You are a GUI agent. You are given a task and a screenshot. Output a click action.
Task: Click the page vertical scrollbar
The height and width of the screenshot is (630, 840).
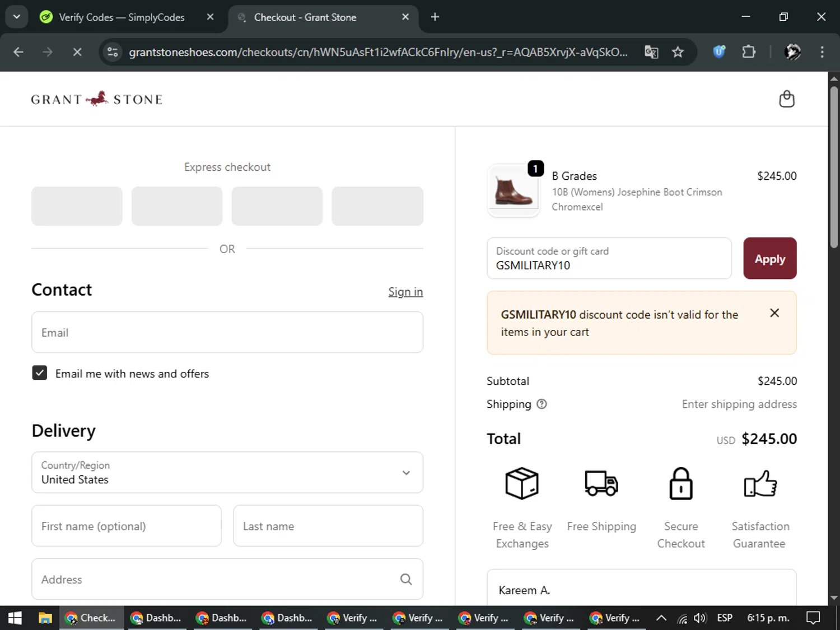[x=834, y=167]
